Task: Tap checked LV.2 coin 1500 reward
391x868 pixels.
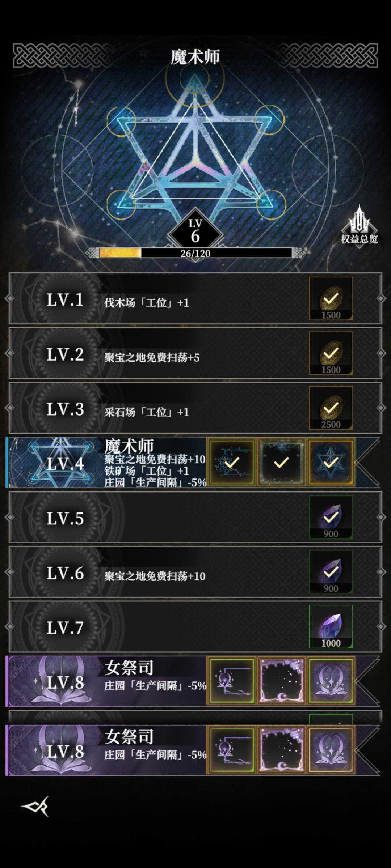Action: (331, 353)
